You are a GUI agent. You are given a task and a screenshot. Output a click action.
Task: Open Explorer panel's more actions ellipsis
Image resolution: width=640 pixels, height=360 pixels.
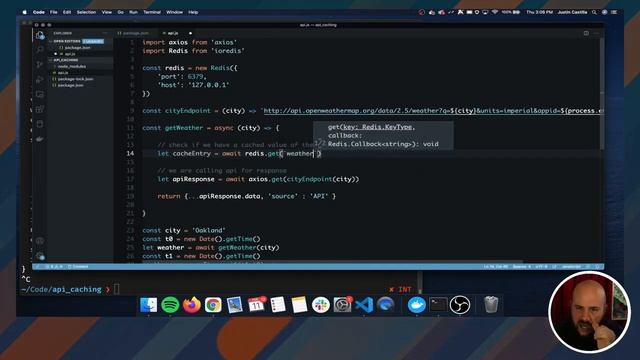tap(105, 33)
